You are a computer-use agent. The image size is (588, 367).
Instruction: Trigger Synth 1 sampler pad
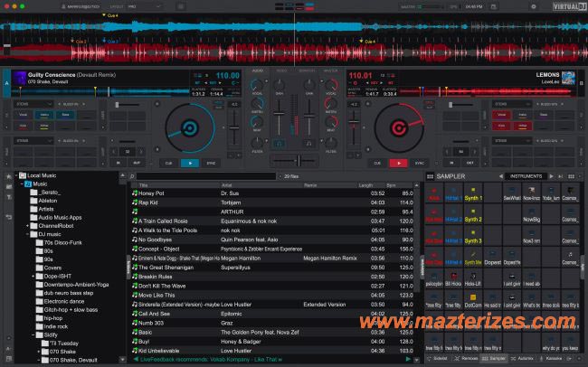pyautogui.click(x=473, y=193)
